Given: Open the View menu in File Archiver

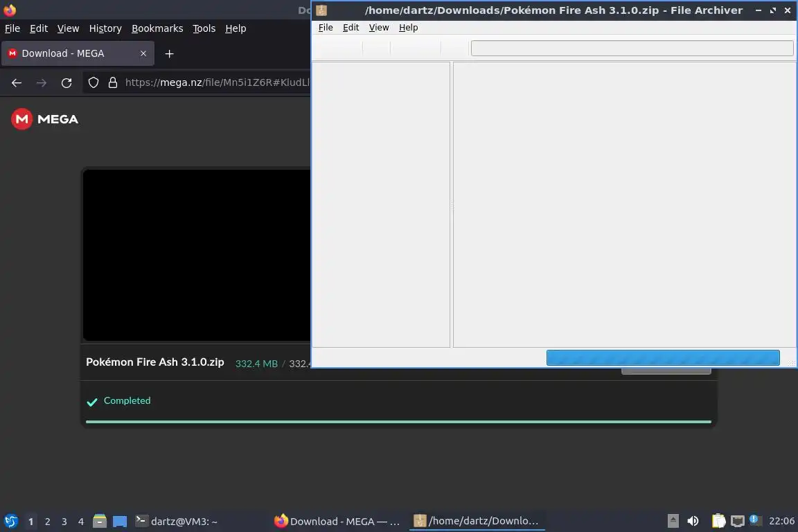Looking at the screenshot, I should [x=379, y=28].
